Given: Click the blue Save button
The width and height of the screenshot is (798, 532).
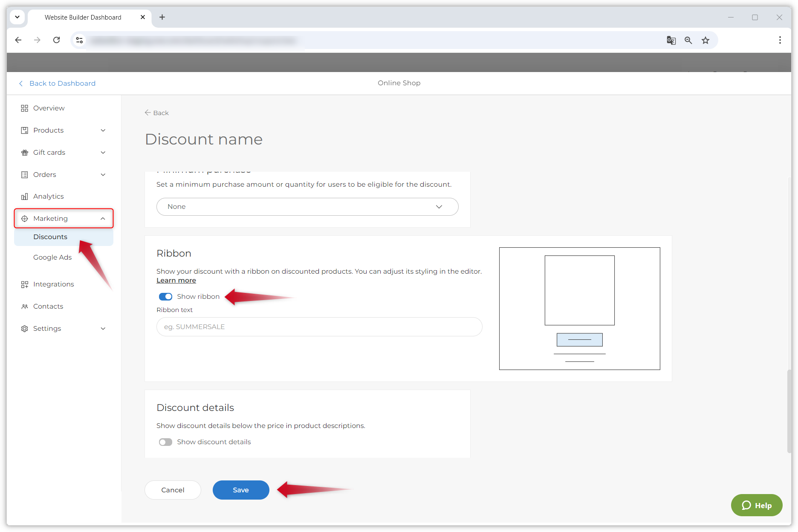Looking at the screenshot, I should (241, 490).
